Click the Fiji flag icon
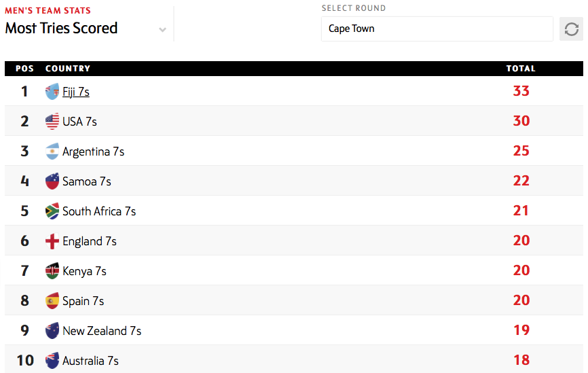 coord(52,92)
